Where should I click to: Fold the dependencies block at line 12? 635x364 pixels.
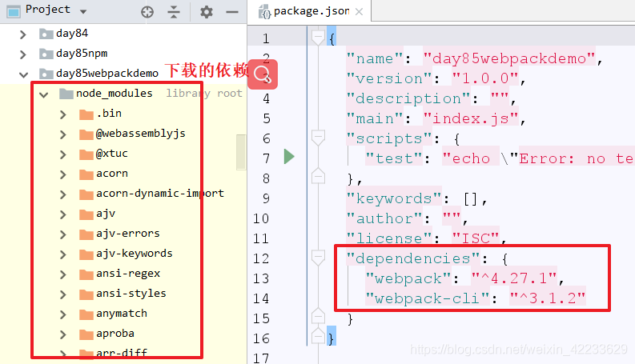click(x=318, y=258)
